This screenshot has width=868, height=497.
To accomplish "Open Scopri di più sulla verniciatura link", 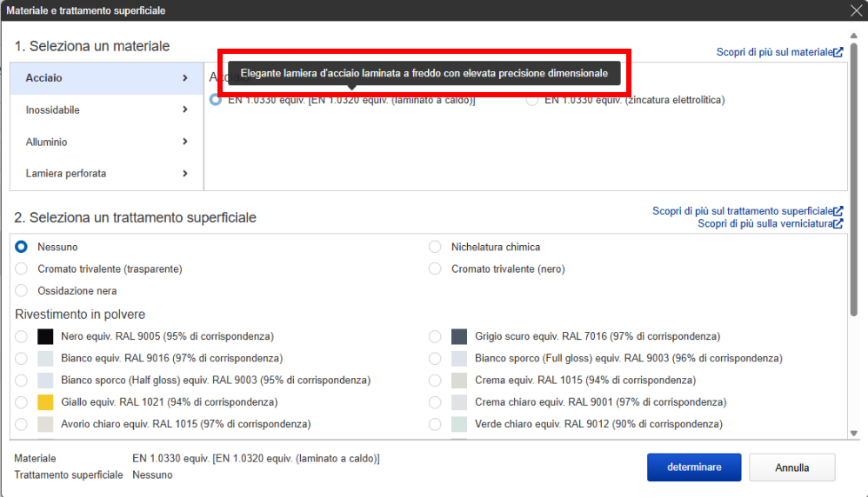I will (765, 224).
